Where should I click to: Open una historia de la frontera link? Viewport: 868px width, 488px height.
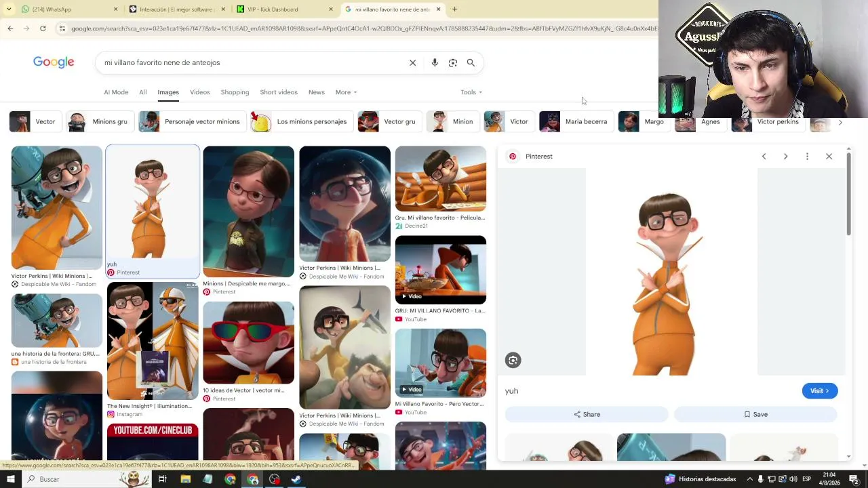pos(56,354)
